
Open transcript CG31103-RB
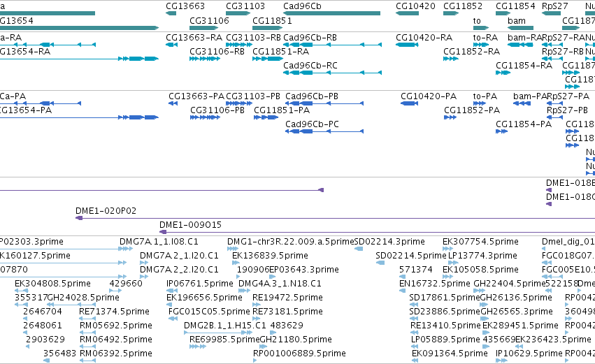pyautogui.click(x=239, y=45)
